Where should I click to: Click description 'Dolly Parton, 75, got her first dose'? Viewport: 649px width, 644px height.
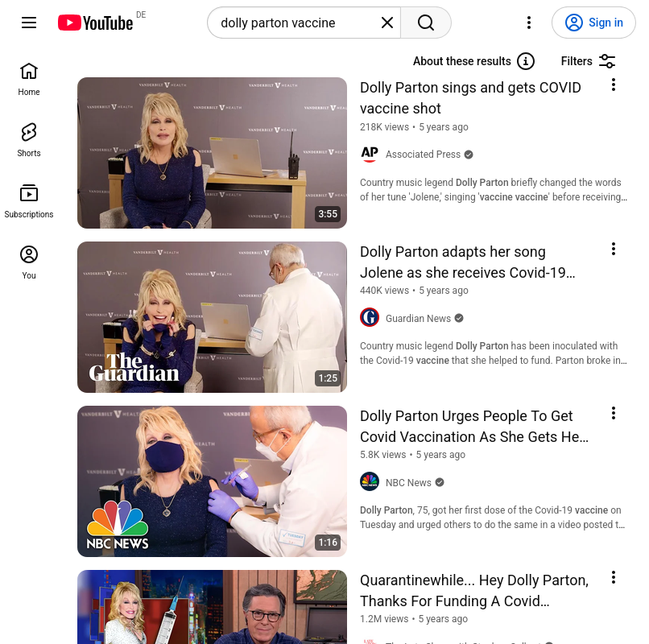493,518
